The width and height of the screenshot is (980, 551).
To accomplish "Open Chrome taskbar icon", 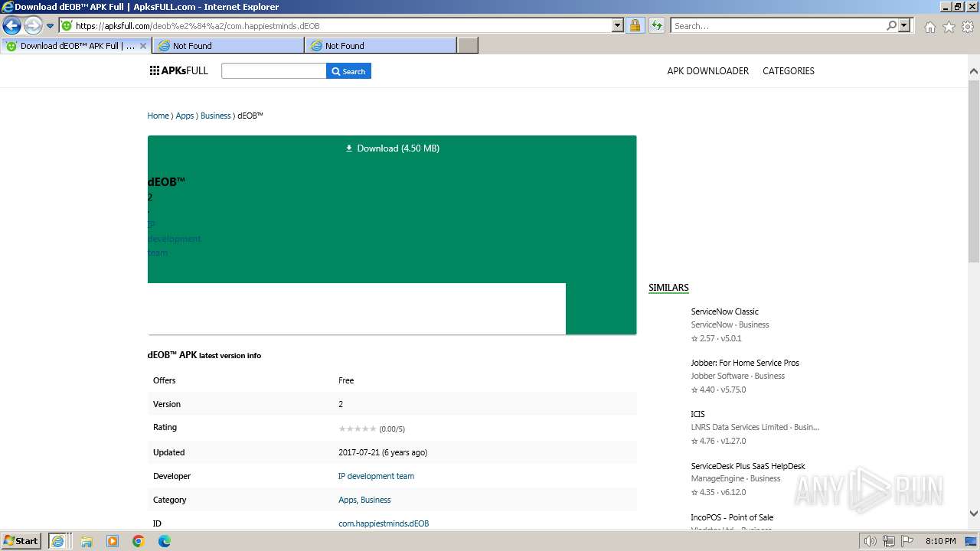I will pyautogui.click(x=139, y=541).
